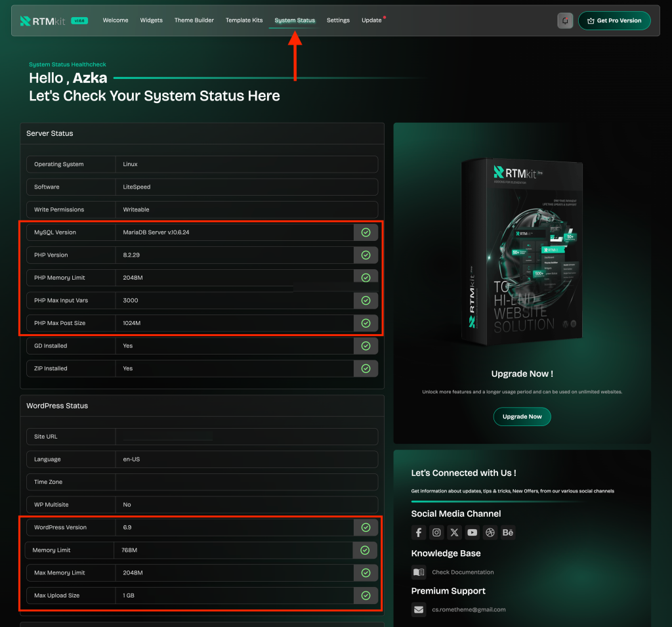Click the MySQL Version status checkmark

click(x=366, y=232)
